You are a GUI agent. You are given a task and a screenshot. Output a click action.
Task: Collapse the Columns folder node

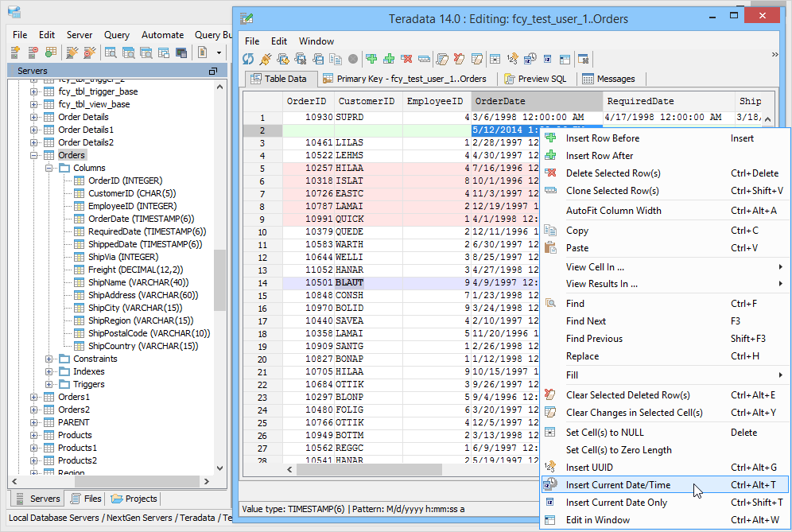tap(49, 168)
